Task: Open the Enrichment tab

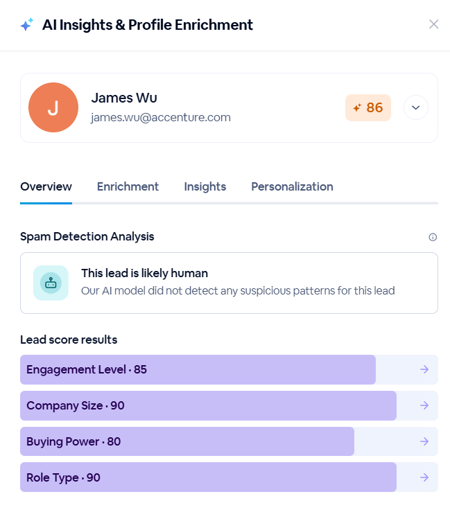Action: tap(128, 187)
